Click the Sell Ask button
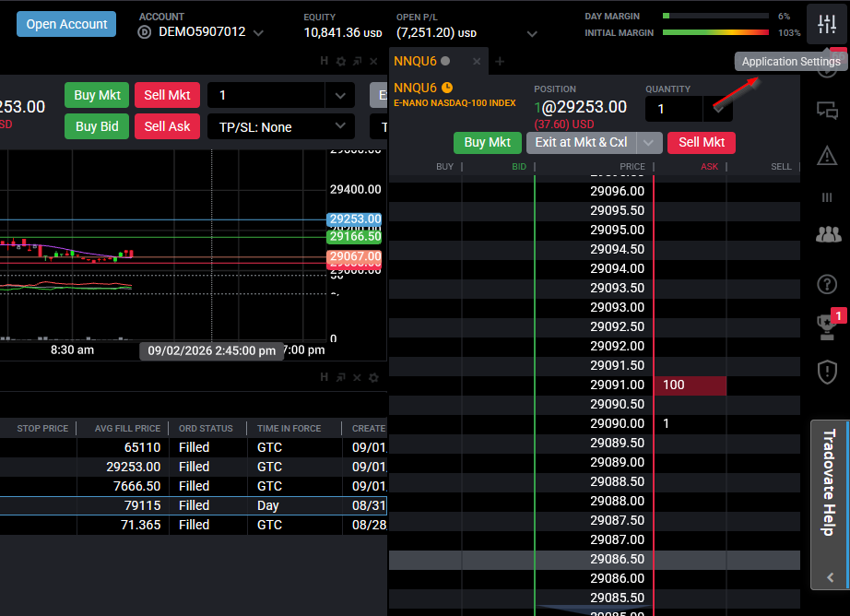Viewport: 850px width, 616px height. tap(167, 126)
